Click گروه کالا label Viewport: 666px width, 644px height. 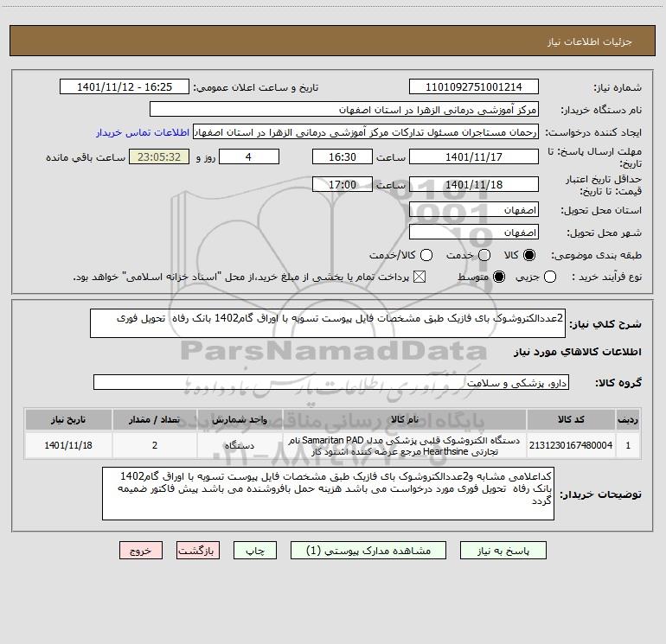618,382
